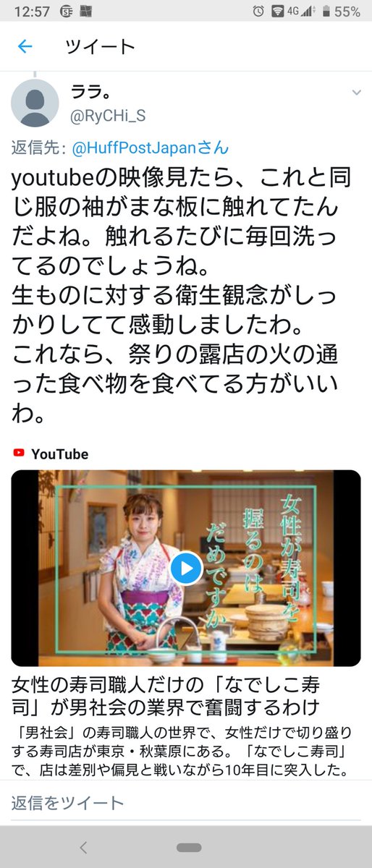Viewport: 372px width, 868px height.
Task: Tap the back arrow icon
Action: click(x=25, y=47)
